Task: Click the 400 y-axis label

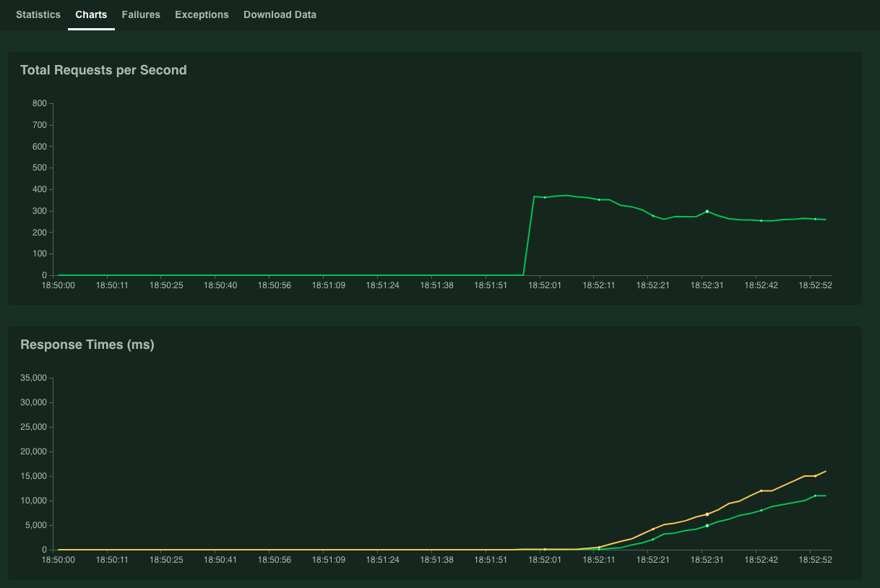Action: [39, 189]
